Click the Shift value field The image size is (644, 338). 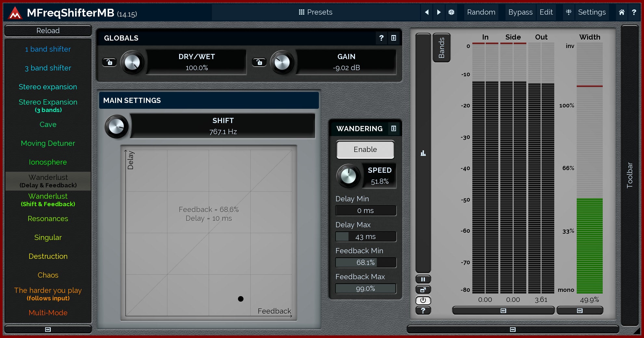(223, 126)
